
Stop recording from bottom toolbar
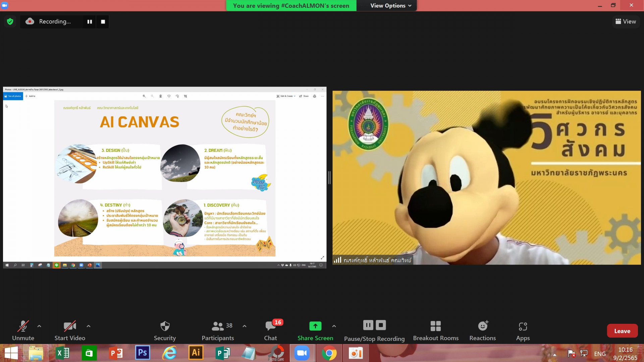(381, 325)
